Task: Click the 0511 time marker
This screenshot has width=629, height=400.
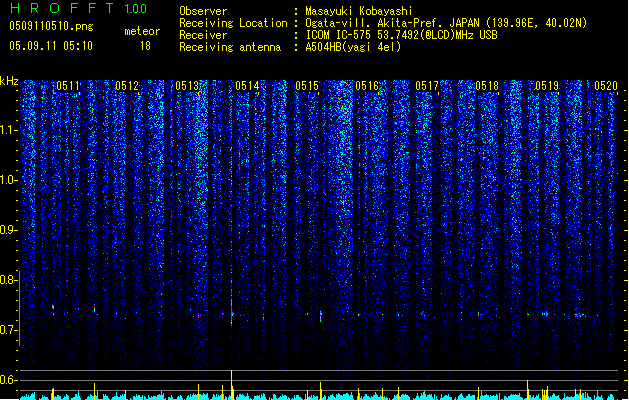Action: click(x=68, y=86)
